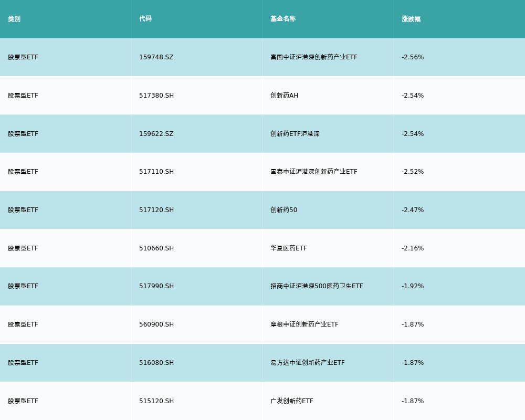
Task: Click 股票型ETF in the 517110.SH row
Action: [23, 172]
